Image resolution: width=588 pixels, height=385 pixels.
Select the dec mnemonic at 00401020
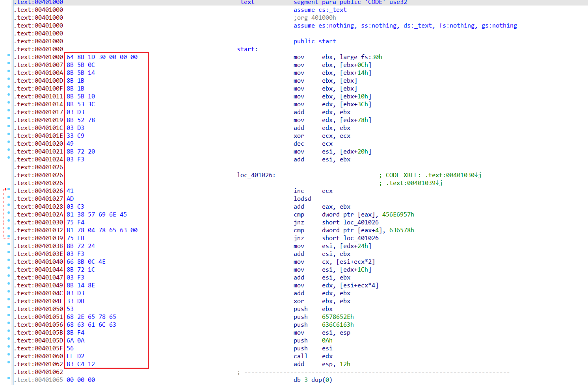[x=299, y=144]
